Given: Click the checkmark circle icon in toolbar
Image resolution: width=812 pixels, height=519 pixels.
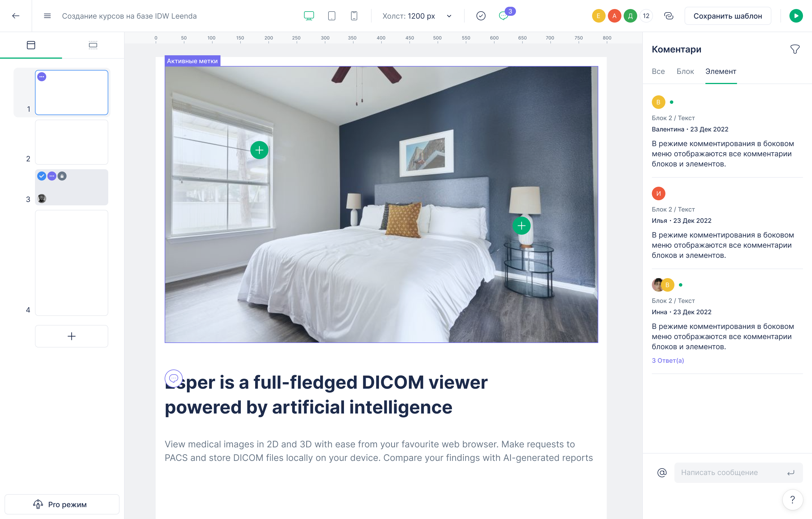Looking at the screenshot, I should 481,16.
